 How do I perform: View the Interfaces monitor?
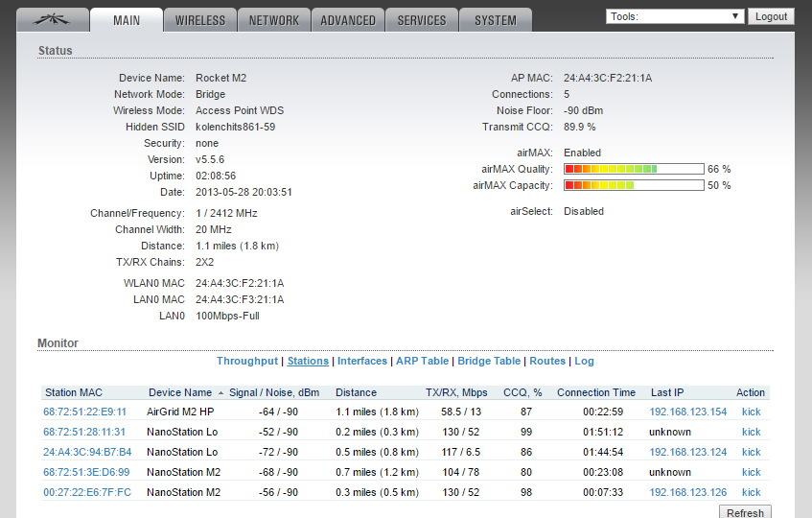coord(362,361)
